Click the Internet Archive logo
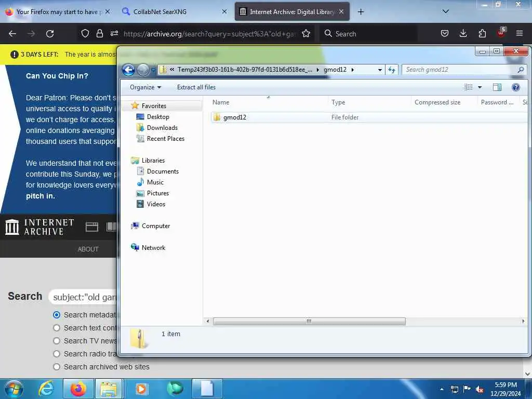Image resolution: width=532 pixels, height=399 pixels. click(x=39, y=227)
